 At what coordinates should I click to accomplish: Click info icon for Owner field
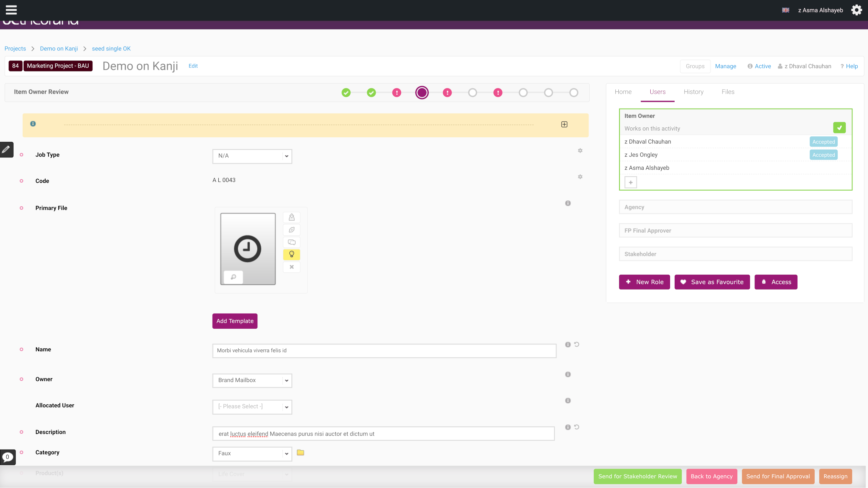point(568,375)
